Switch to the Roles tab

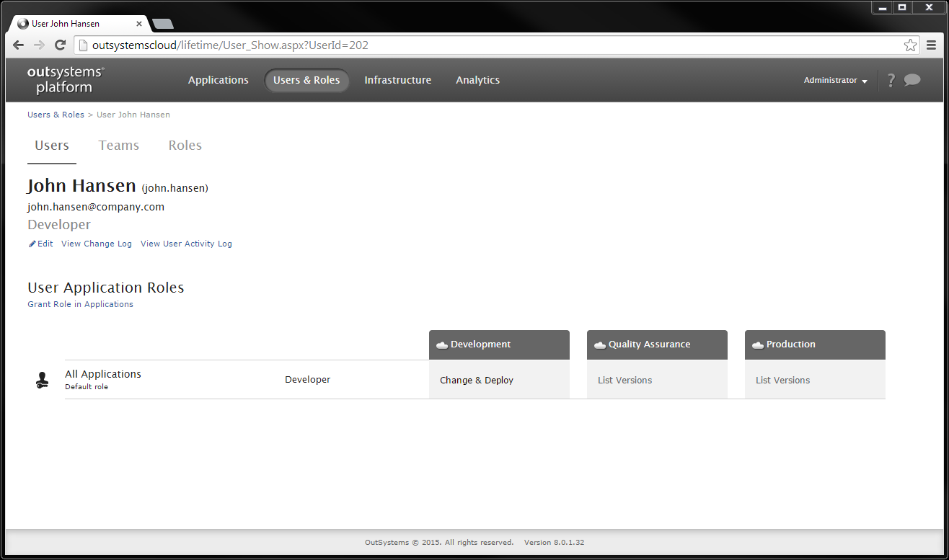point(185,146)
